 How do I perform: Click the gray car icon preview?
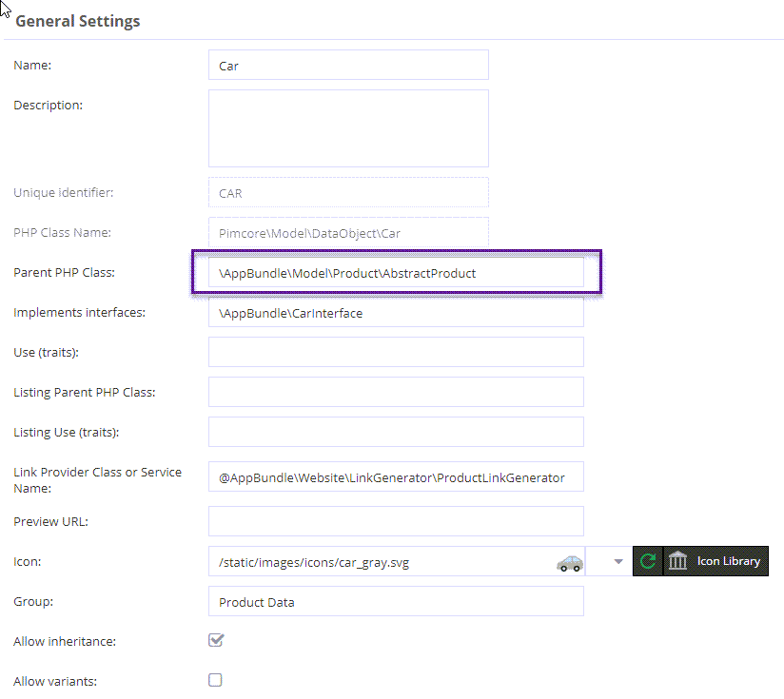569,563
